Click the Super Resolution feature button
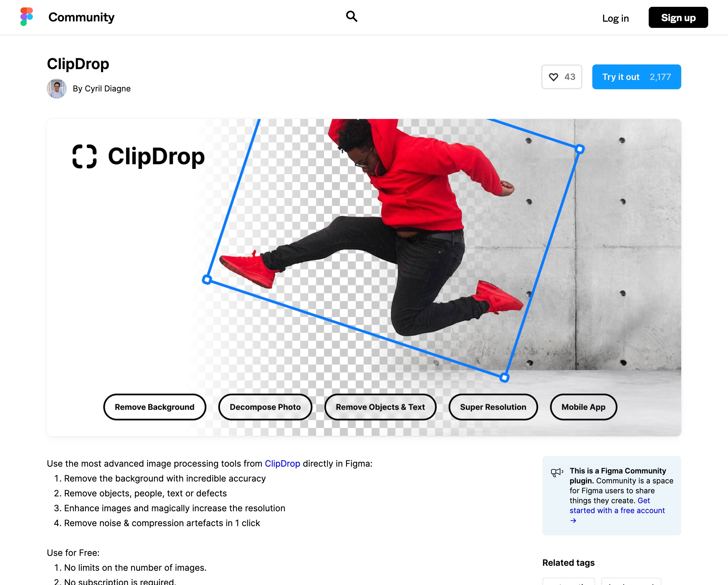 coord(493,407)
